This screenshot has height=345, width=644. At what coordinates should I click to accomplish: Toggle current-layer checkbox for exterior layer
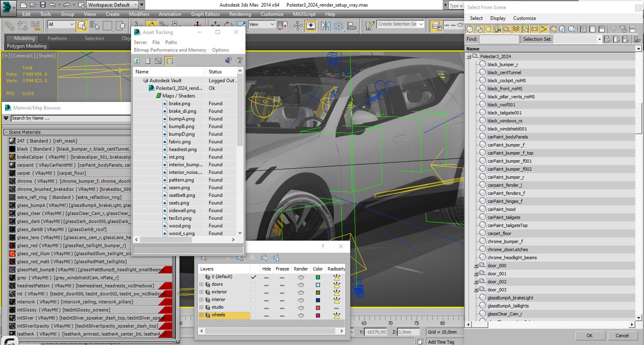pos(253,293)
